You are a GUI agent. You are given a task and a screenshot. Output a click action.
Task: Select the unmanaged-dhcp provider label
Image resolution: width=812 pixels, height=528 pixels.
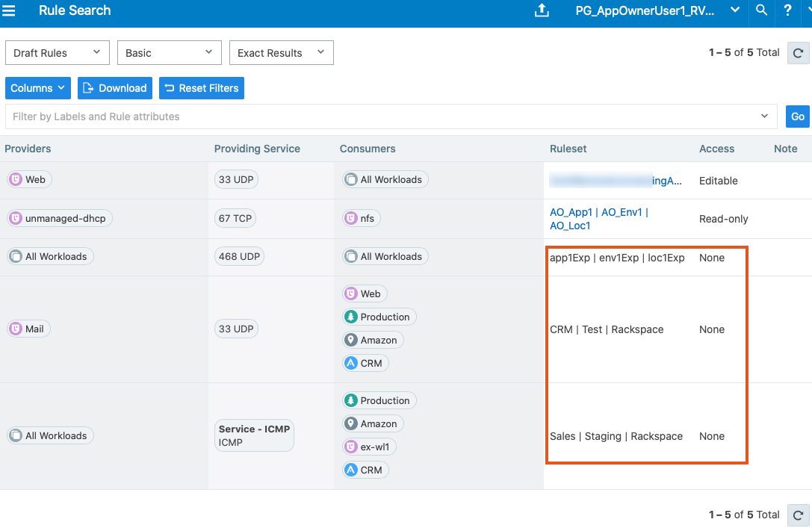click(x=60, y=218)
